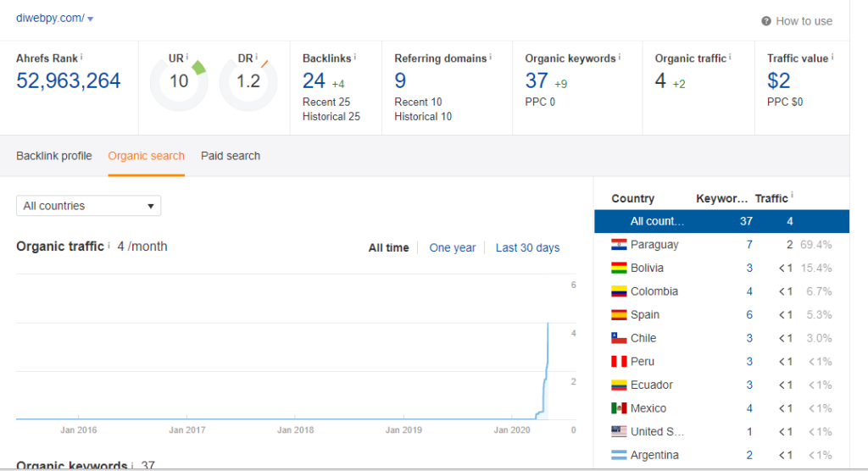Select the All countries row in table
The image size is (868, 471).
[x=721, y=221]
